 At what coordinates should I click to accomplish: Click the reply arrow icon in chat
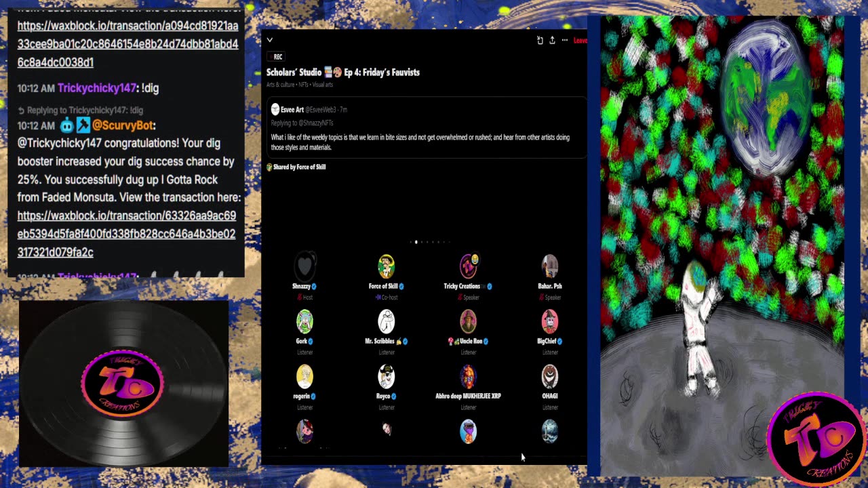[21, 110]
